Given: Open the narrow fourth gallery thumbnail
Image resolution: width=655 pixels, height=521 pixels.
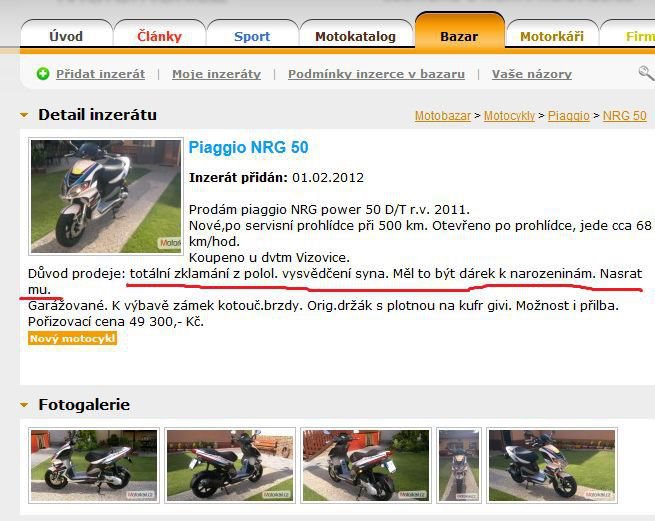Looking at the screenshot, I should coord(459,465).
